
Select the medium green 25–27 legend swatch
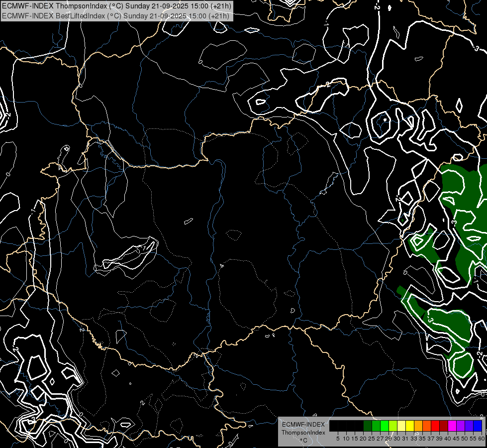376,426
